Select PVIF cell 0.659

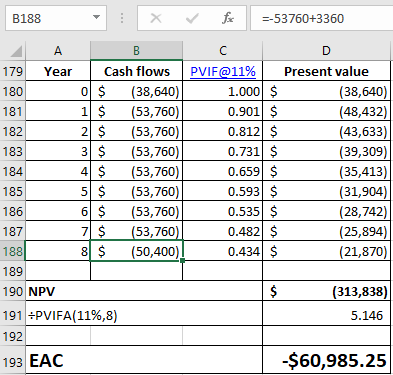click(x=223, y=171)
